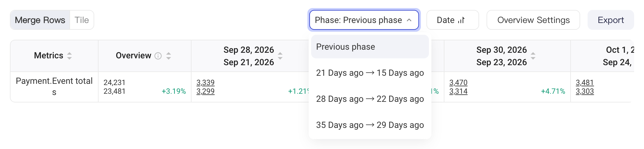Click the Date sort chart icon
The height and width of the screenshot is (149, 644).
[461, 20]
